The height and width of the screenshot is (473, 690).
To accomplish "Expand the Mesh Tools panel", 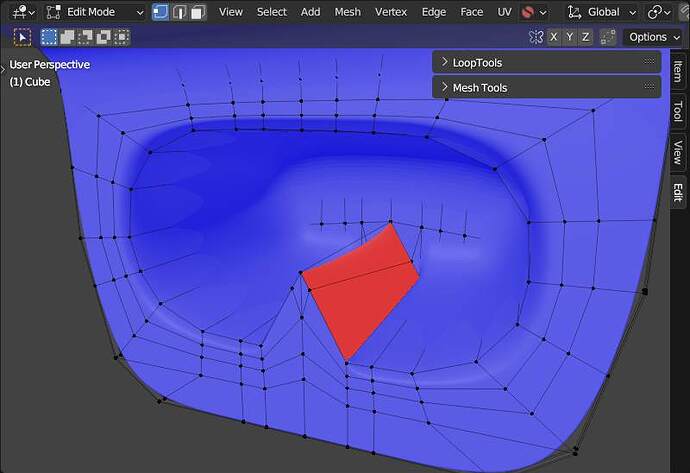I will [547, 88].
